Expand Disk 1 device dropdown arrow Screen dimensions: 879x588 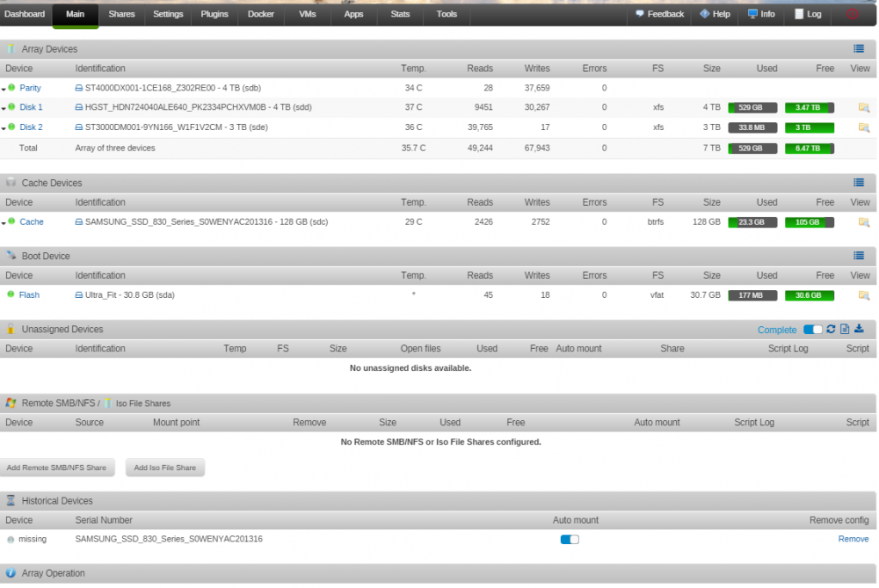click(x=4, y=108)
